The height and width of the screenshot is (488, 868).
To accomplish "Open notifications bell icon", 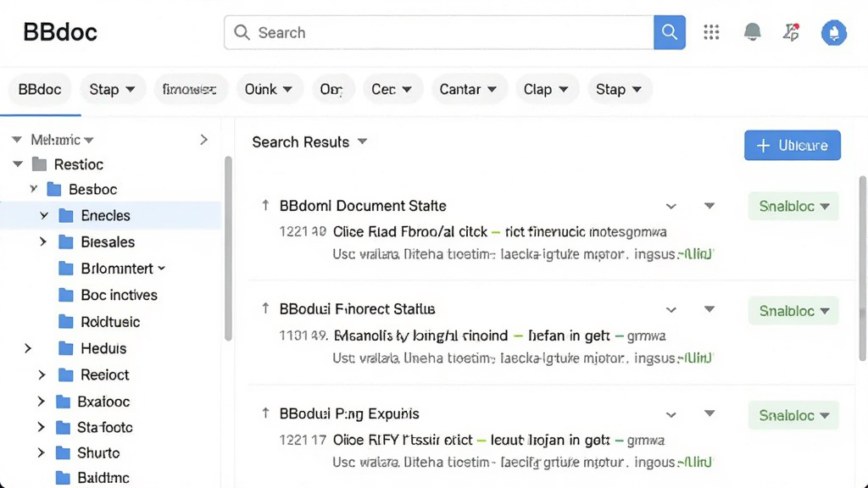I will (752, 32).
